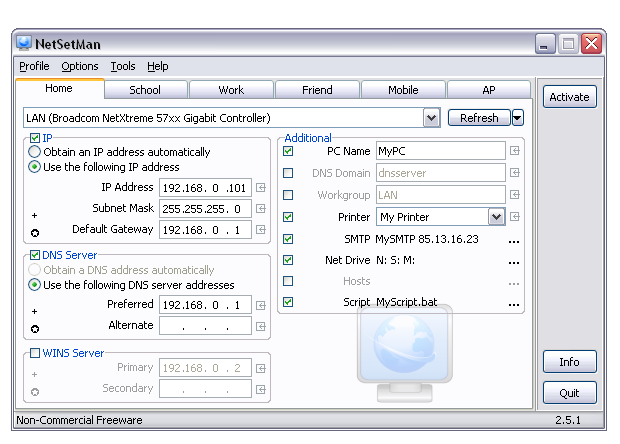Click the Info button
The height and width of the screenshot is (444, 620).
569,362
